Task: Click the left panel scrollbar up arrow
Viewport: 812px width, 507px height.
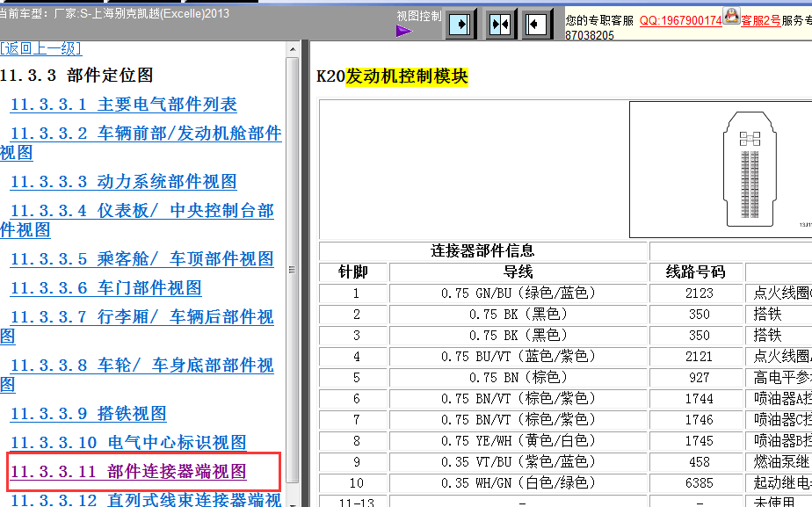Action: 293,50
